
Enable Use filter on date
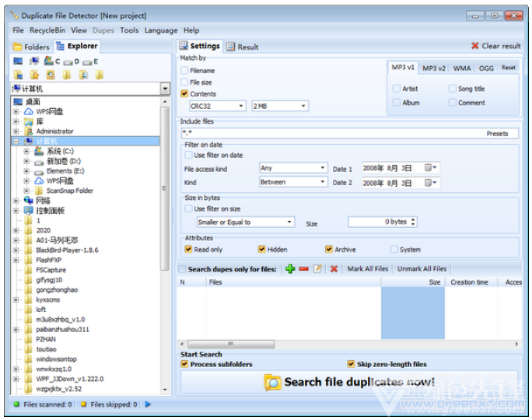tap(188, 155)
